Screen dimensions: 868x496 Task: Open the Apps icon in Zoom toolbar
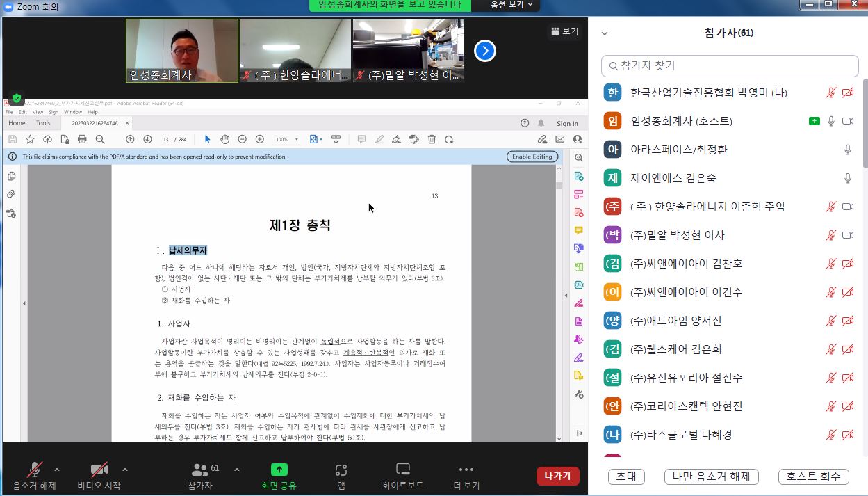click(x=341, y=470)
